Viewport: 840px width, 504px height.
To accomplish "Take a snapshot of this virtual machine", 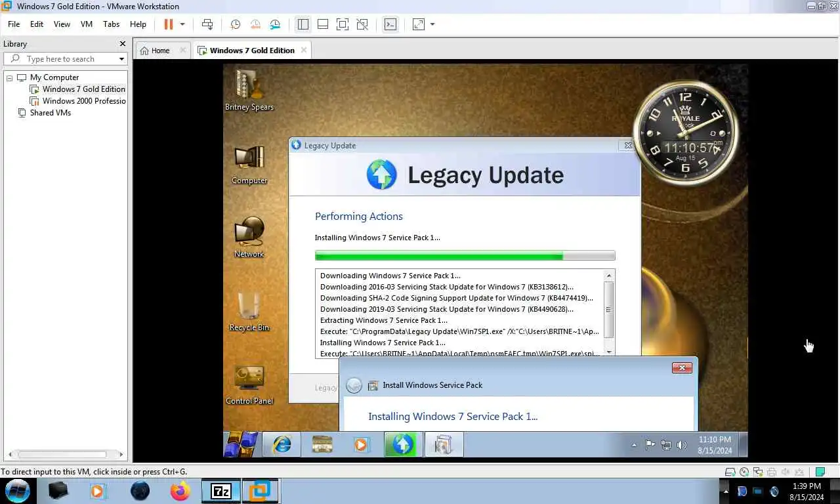I will pyautogui.click(x=236, y=24).
